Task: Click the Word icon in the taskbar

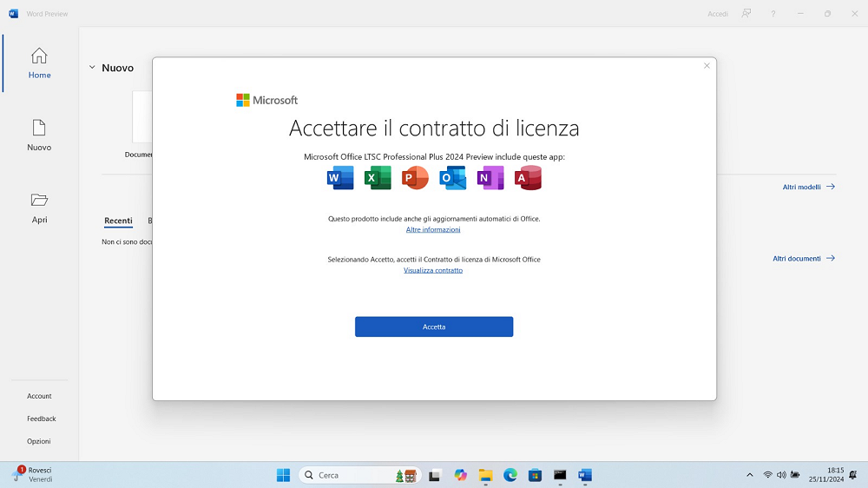Action: 585,475
